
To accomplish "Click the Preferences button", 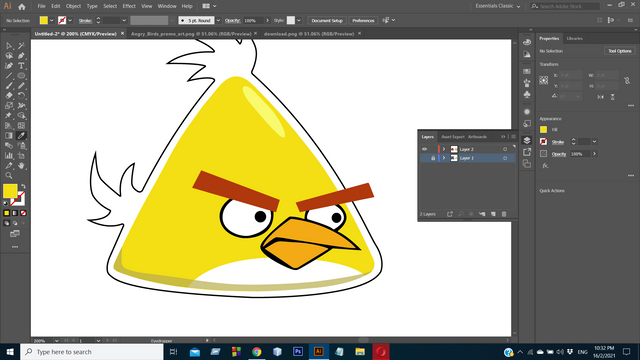I will click(x=363, y=20).
